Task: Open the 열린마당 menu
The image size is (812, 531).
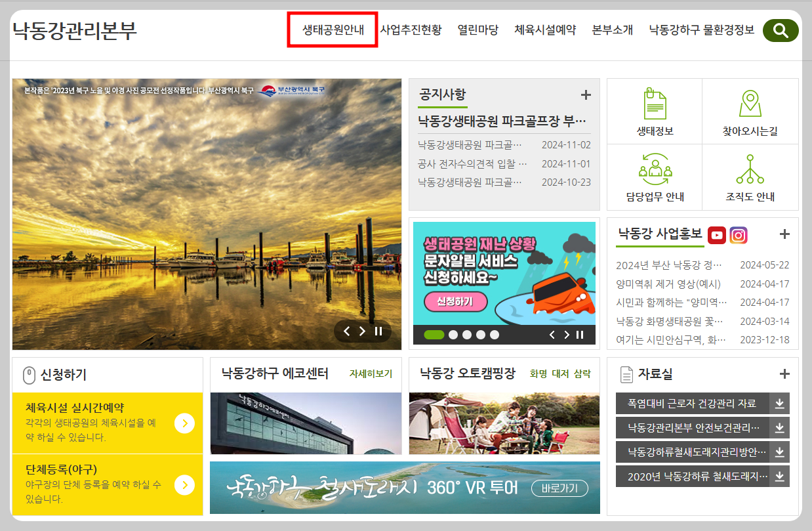Action: [478, 30]
